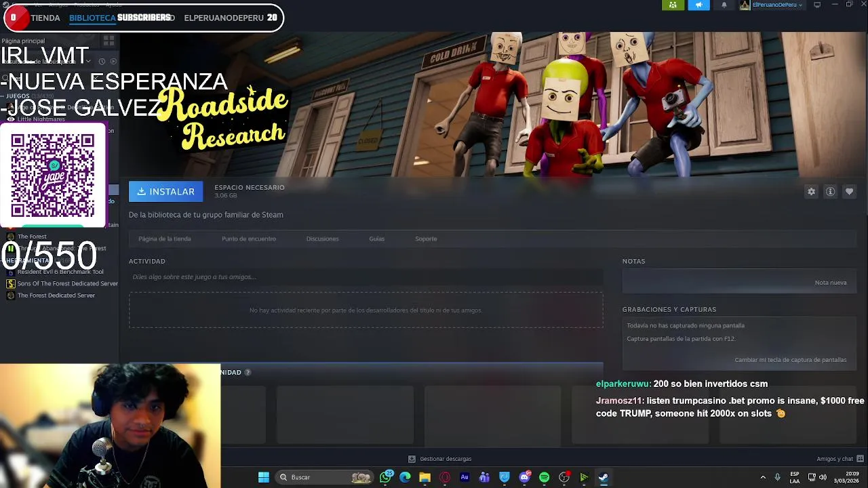Open Discord from taskbar

[524, 477]
